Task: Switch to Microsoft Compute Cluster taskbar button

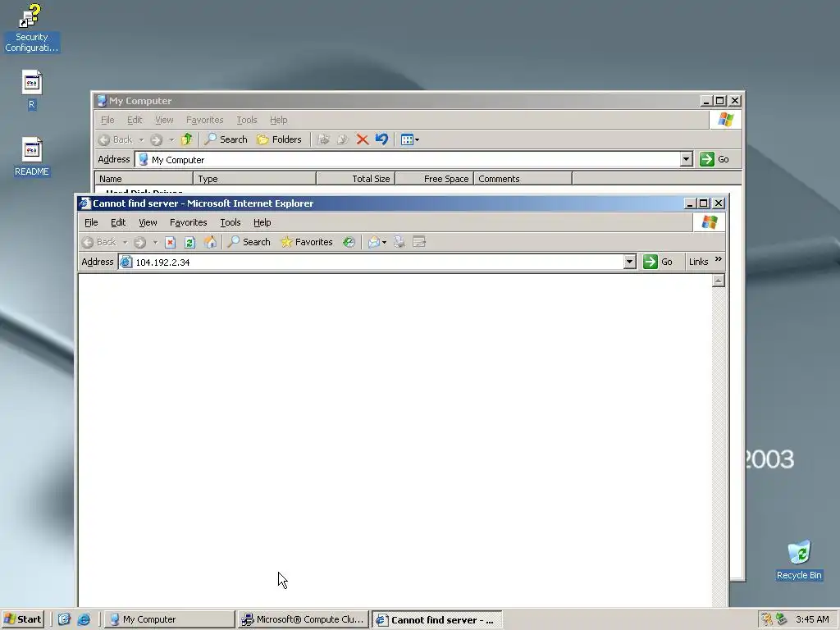Action: click(x=304, y=619)
